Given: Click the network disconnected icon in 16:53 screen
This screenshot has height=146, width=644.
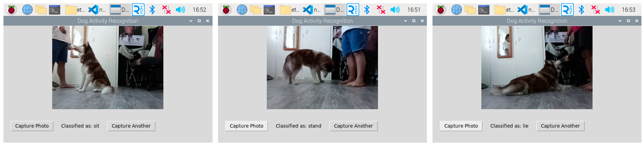Looking at the screenshot, I should 595,10.
